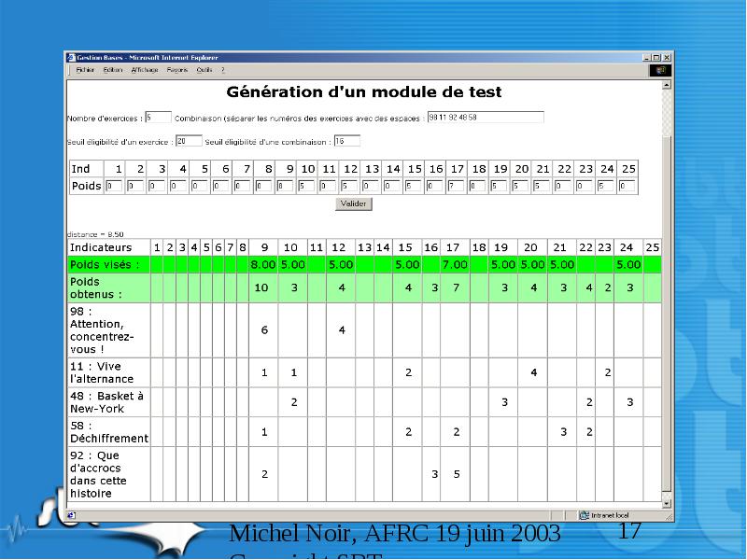This screenshot has height=560, width=747.
Task: Open the Favoris menu
Action: 176,70
